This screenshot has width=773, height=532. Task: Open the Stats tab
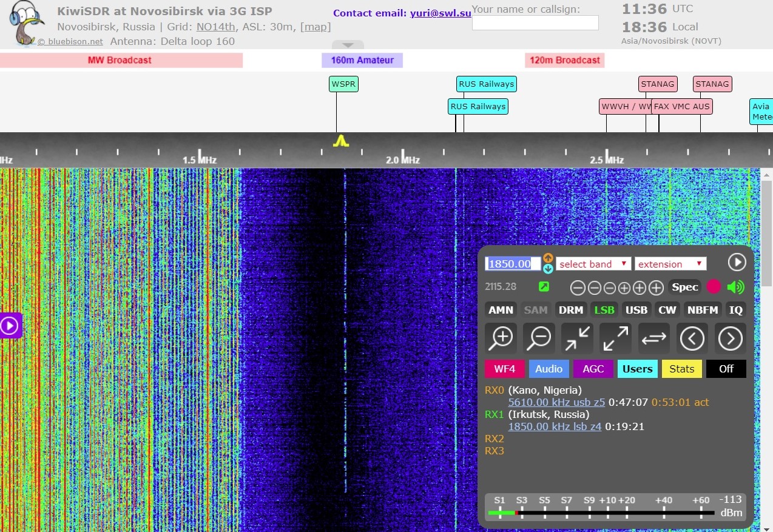(681, 369)
